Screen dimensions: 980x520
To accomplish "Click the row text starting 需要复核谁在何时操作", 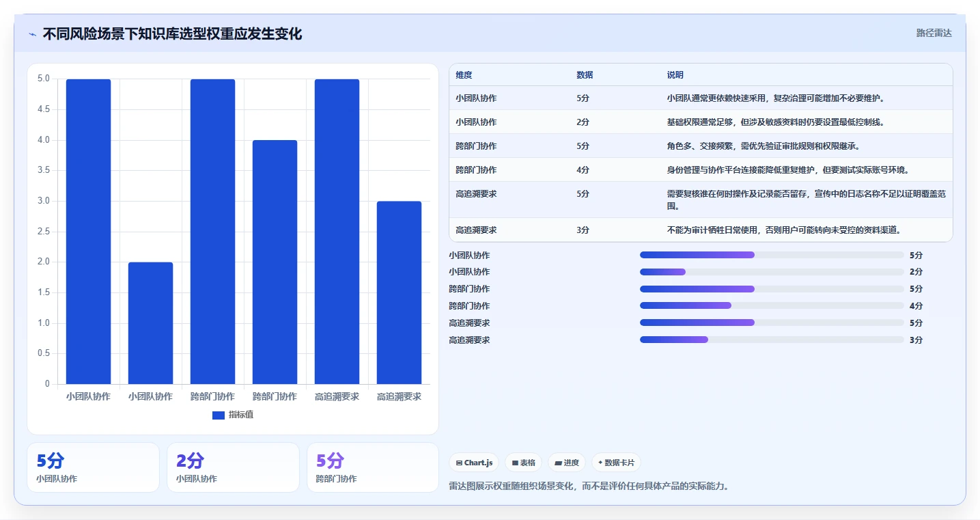I will (807, 200).
